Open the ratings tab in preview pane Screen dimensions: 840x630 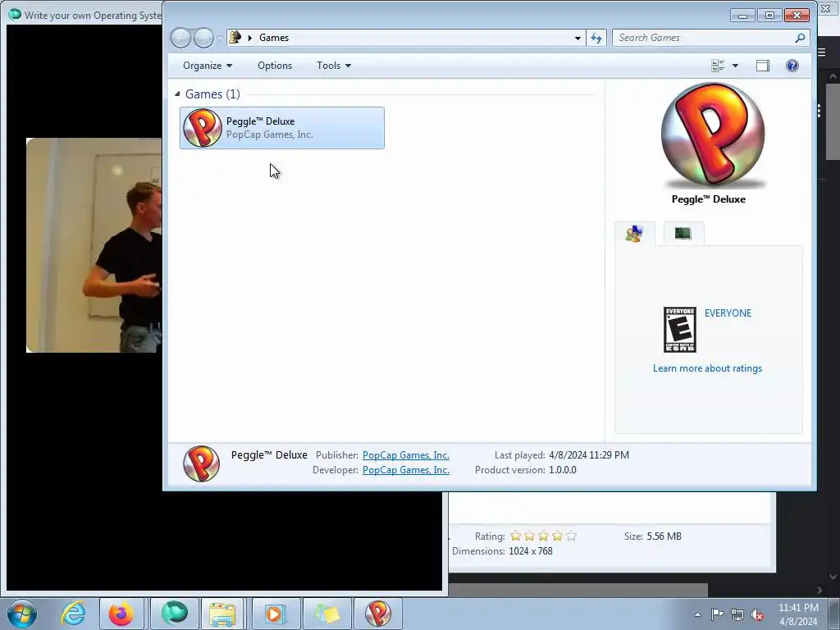pos(634,234)
